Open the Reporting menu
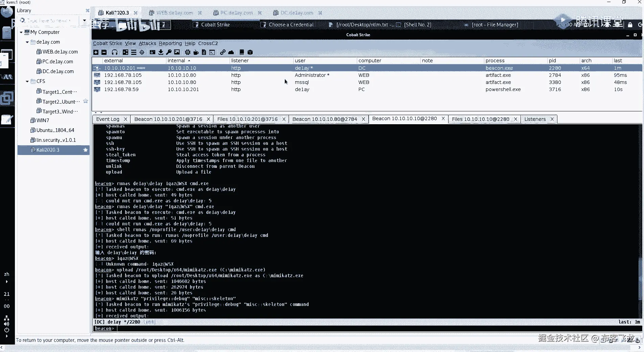The height and width of the screenshot is (352, 644). click(170, 43)
